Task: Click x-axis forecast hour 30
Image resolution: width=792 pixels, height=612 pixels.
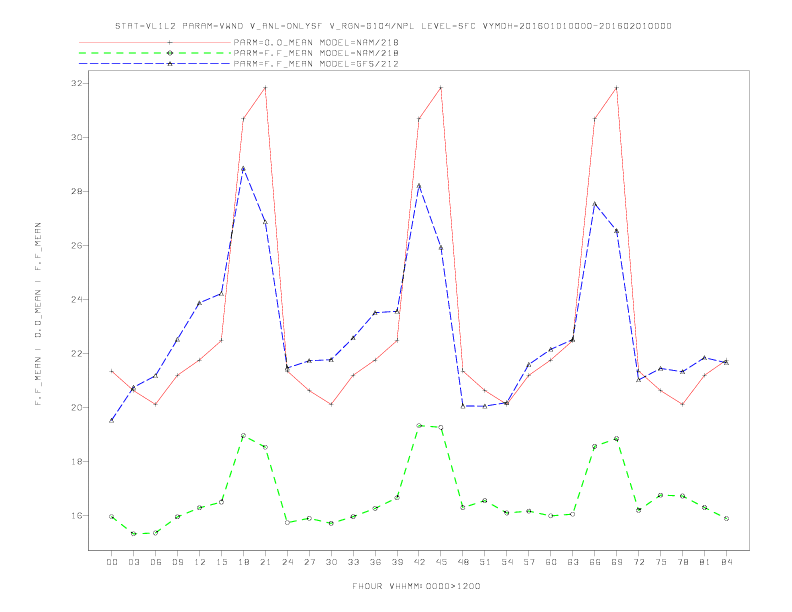Action: tap(331, 562)
